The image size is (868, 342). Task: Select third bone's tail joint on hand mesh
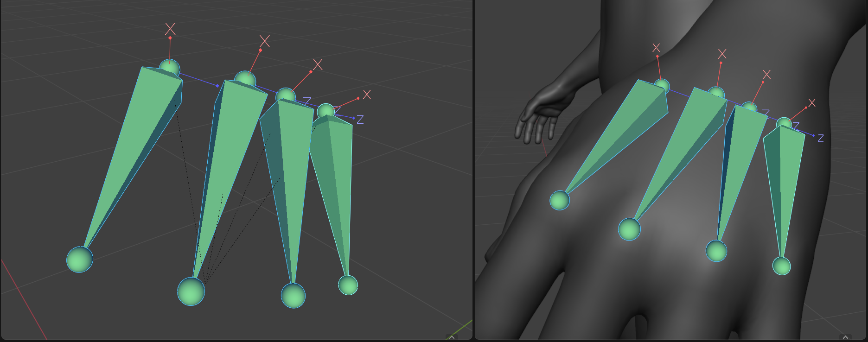716,251
